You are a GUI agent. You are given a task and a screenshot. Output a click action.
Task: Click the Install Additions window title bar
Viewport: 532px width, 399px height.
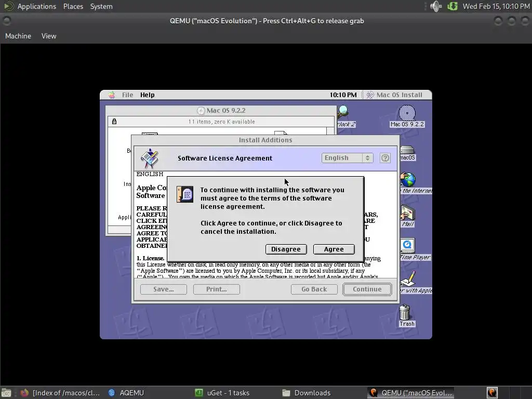(265, 140)
